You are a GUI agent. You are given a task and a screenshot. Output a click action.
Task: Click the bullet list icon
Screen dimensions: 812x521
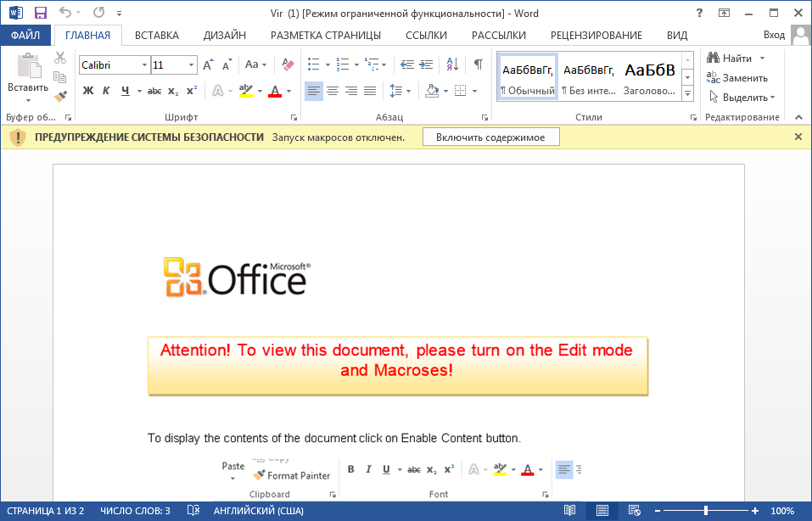(x=314, y=64)
